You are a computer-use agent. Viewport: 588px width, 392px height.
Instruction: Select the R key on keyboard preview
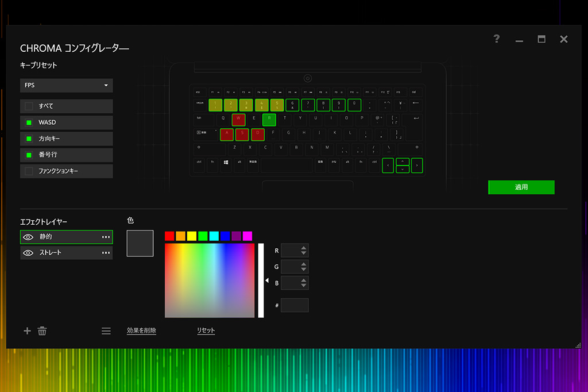click(269, 120)
